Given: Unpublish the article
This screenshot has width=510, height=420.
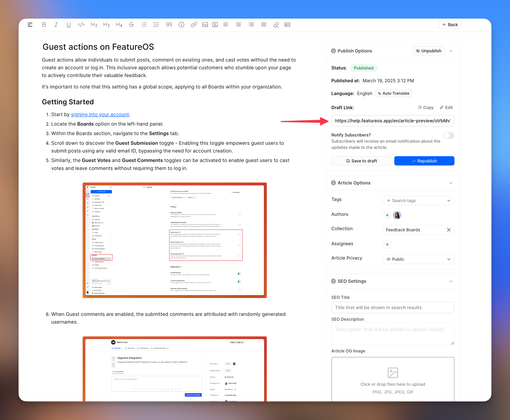Looking at the screenshot, I should 428,51.
